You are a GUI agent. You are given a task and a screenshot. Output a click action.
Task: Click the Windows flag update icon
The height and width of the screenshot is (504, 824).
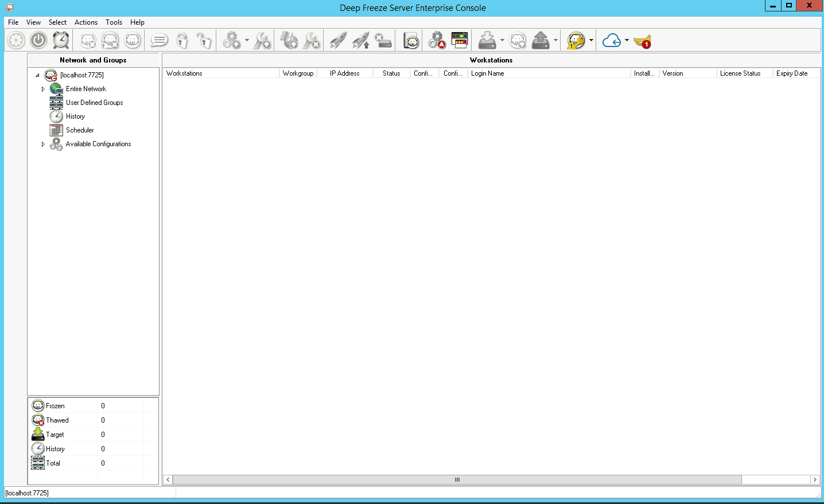pos(289,41)
